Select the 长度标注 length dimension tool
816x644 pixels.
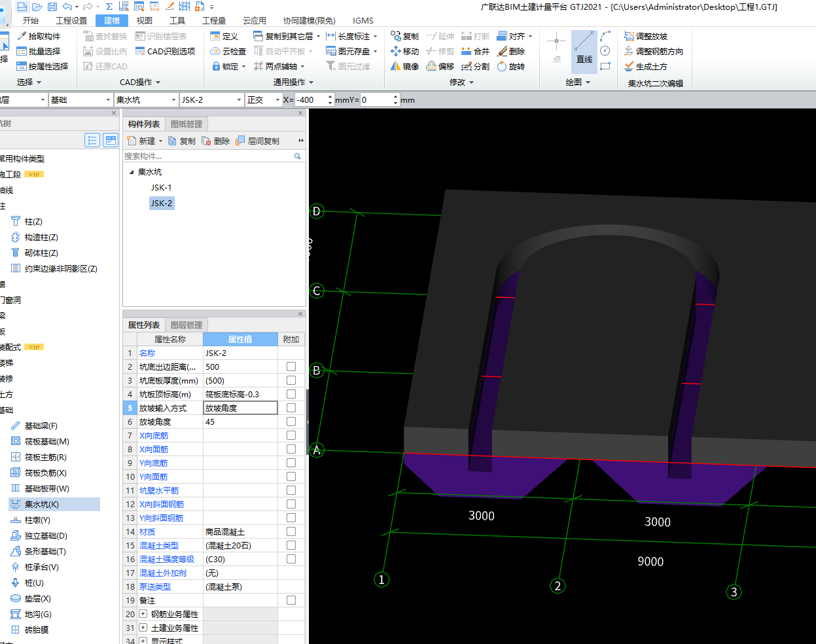(351, 36)
